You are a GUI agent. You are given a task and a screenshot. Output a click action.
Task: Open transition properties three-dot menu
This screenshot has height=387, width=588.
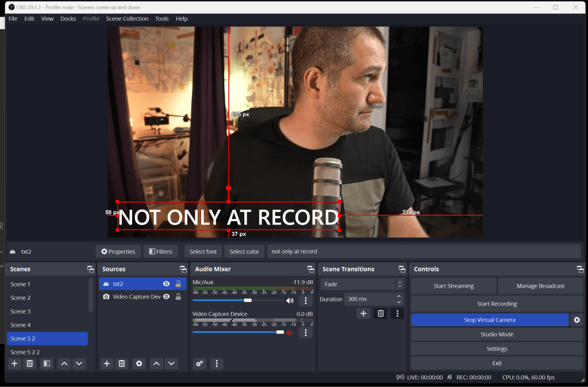pyautogui.click(x=398, y=314)
